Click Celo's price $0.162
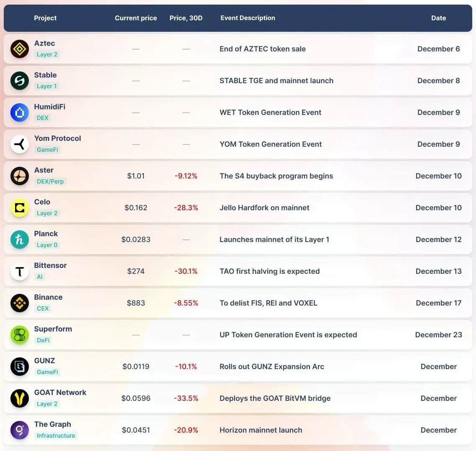Screen dimensions: 476x451 coord(136,208)
